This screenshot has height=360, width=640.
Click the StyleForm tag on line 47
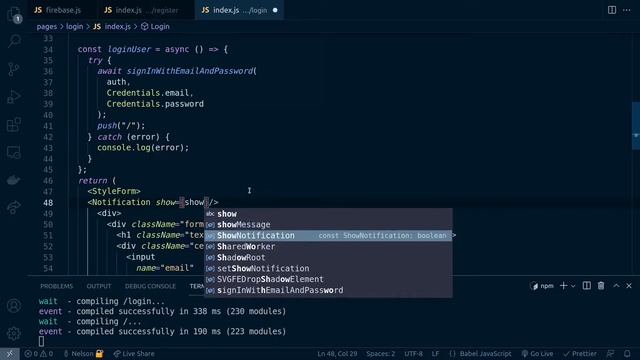click(x=114, y=191)
